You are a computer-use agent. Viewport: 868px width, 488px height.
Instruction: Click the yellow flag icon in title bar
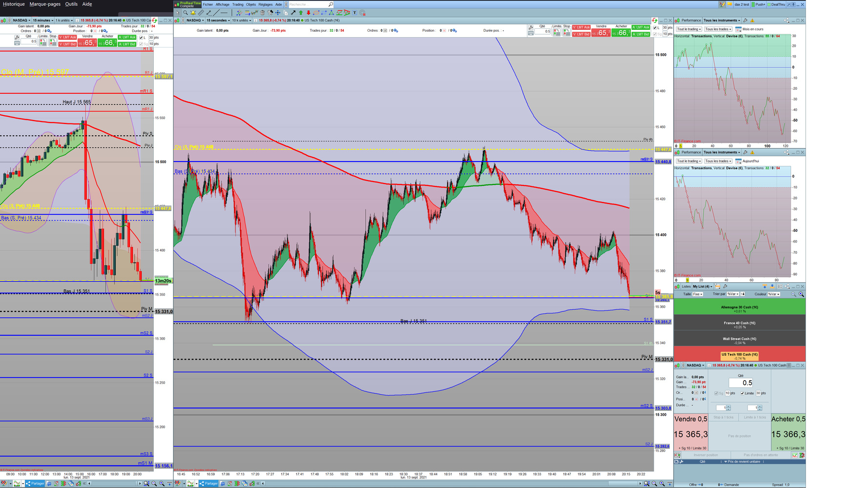click(x=730, y=4)
